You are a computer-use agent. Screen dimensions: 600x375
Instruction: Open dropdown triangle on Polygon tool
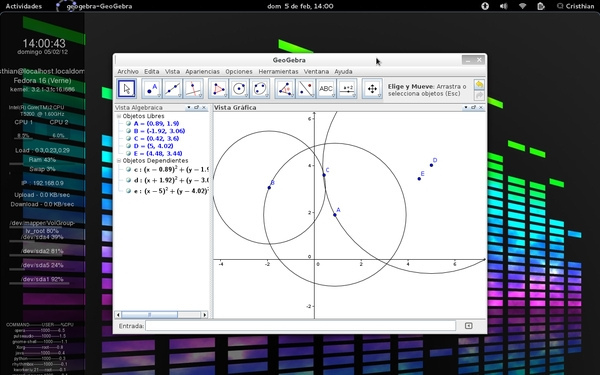pos(226,96)
